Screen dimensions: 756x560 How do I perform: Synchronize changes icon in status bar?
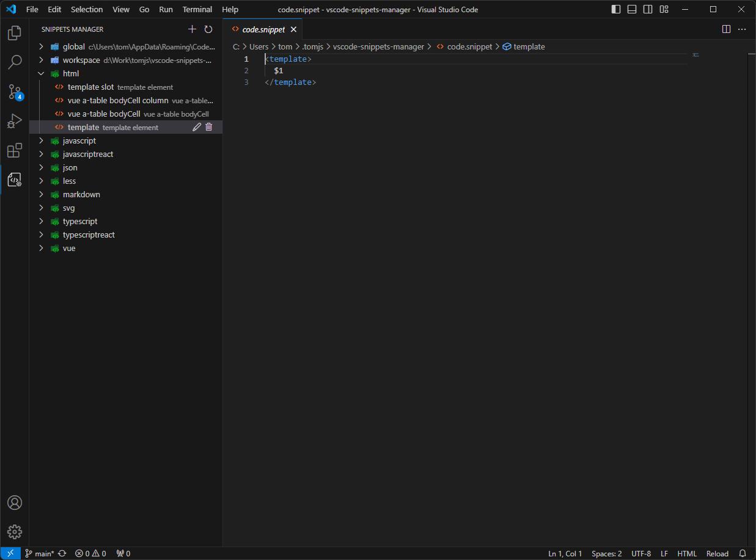click(62, 553)
